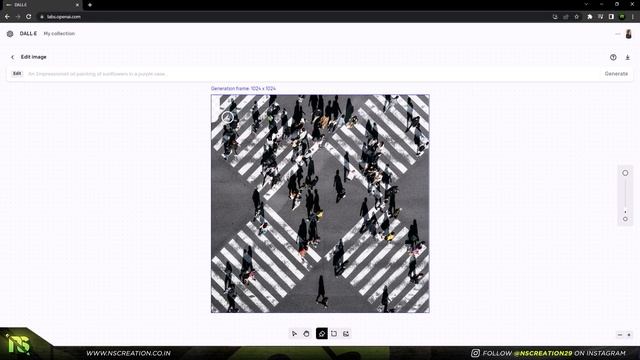This screenshot has height=360, width=640.
Task: Click the download image icon
Action: coord(628,57)
